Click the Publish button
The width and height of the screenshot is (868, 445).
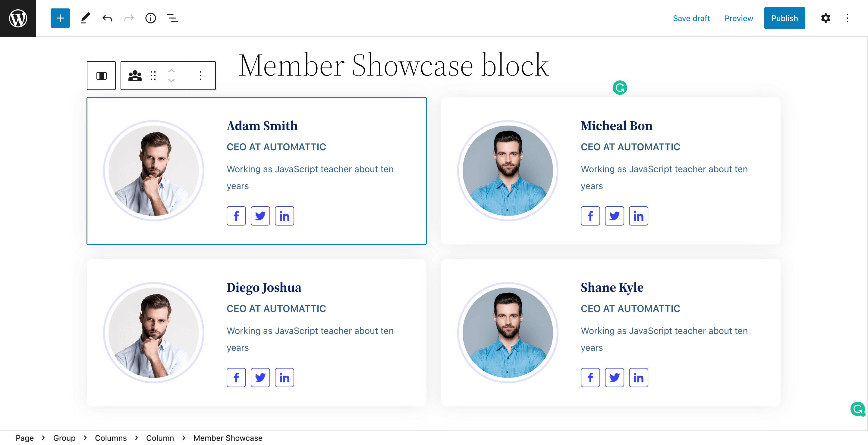pyautogui.click(x=784, y=18)
